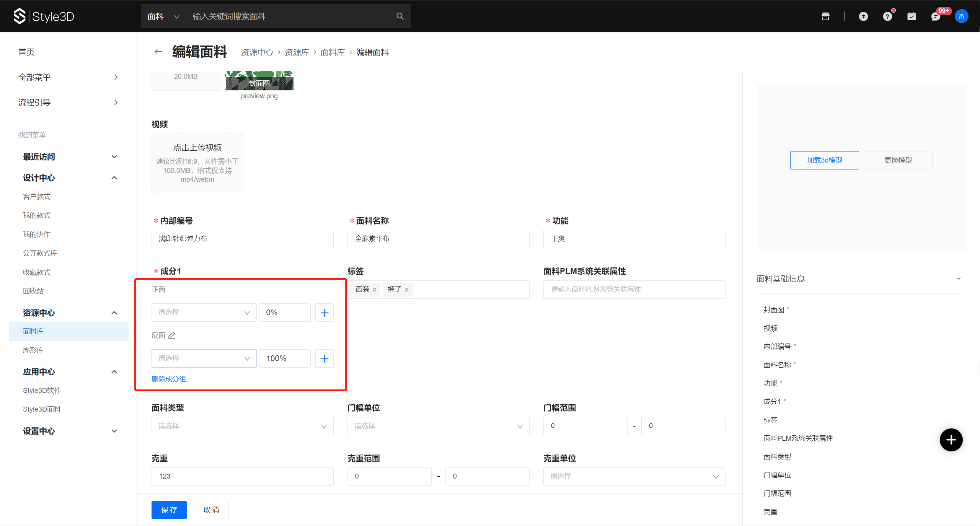Click the black floating plus button
Viewport: 980px width, 526px height.
(951, 440)
